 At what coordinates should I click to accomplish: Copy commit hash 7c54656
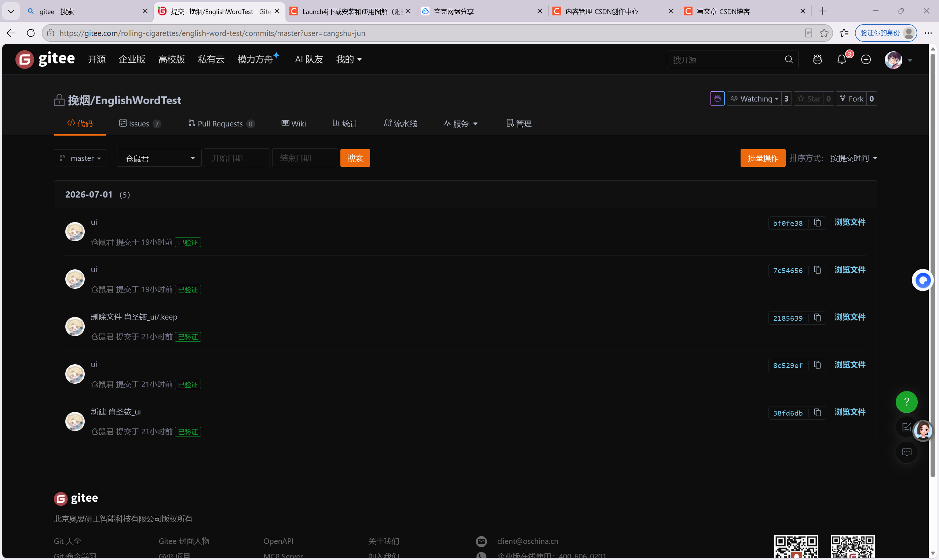[818, 270]
